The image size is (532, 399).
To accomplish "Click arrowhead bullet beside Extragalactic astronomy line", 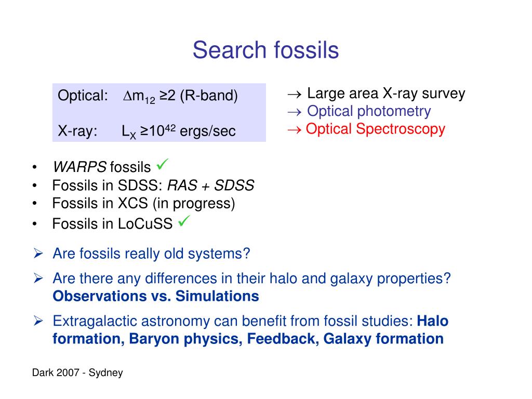I will click(38, 321).
